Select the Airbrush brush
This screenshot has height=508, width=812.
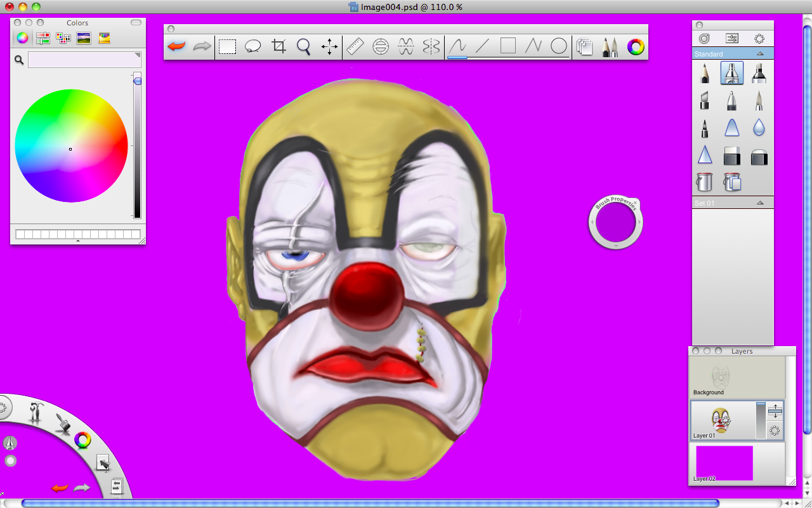(x=732, y=73)
